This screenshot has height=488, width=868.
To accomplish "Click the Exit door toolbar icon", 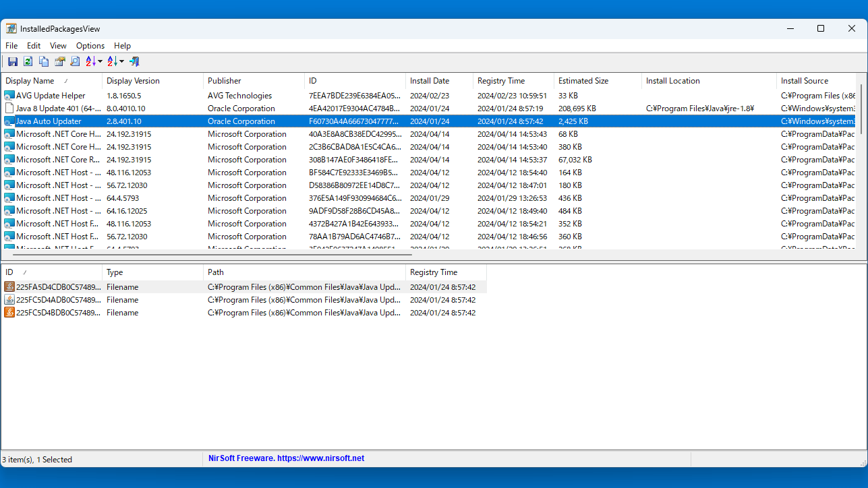I will point(134,61).
